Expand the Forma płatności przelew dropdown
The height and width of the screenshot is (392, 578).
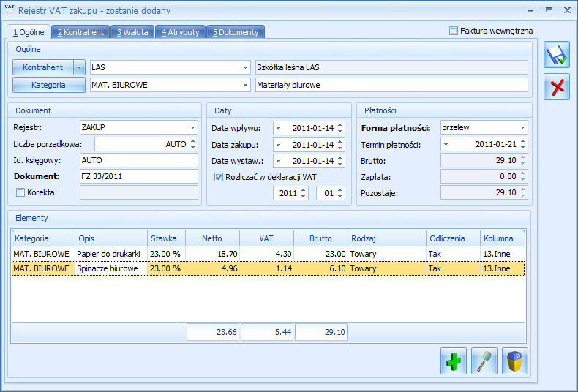click(x=522, y=127)
